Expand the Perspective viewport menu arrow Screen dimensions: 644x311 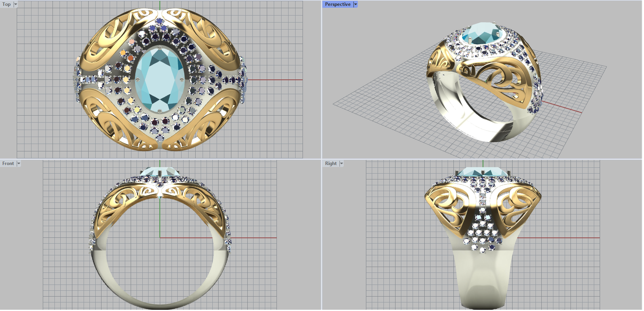pos(355,4)
